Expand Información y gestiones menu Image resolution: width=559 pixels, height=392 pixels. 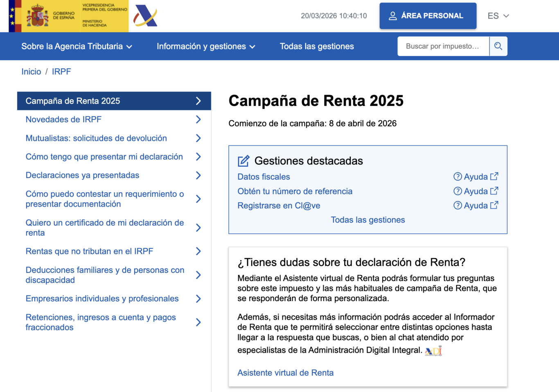point(206,46)
